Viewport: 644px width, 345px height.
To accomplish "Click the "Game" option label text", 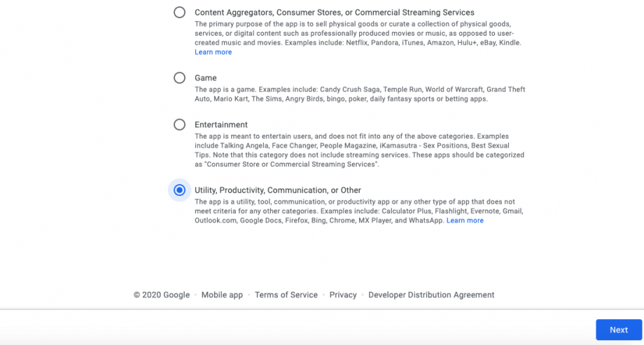I will [x=206, y=78].
